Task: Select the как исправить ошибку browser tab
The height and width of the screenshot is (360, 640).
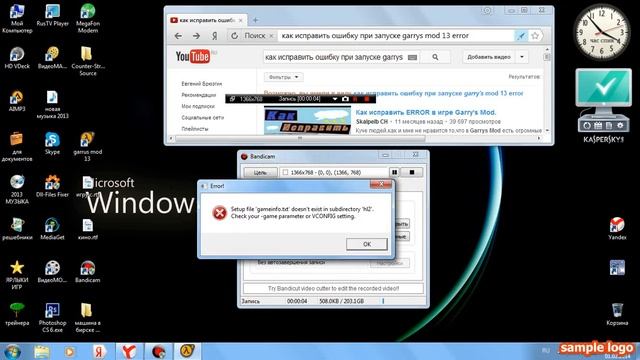Action: coord(207,20)
